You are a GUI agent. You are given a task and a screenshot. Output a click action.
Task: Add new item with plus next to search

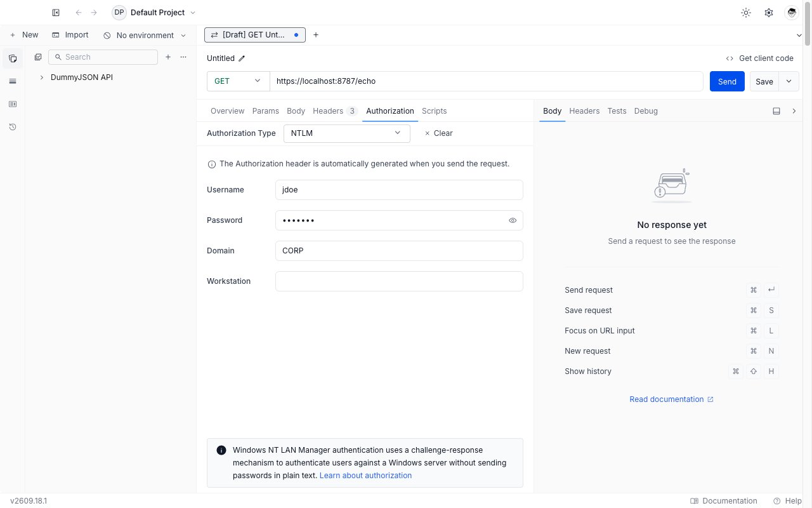(168, 57)
